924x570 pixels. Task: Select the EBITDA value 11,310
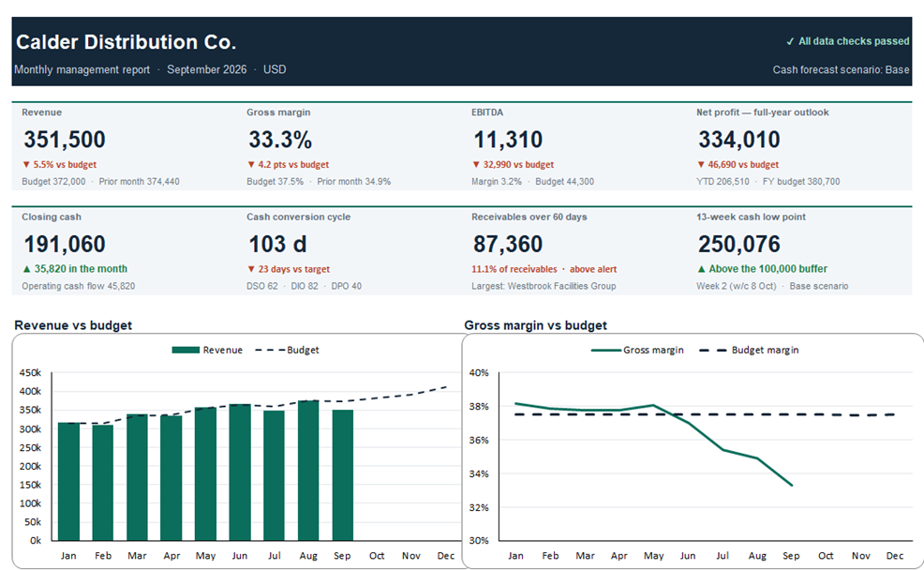pyautogui.click(x=508, y=140)
